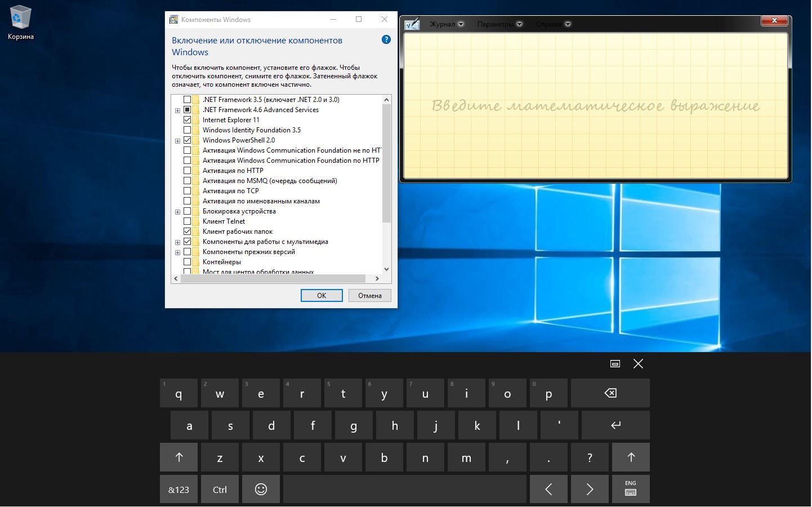Undock the touch keyboard
Screen dimensions: 812x507
point(615,364)
